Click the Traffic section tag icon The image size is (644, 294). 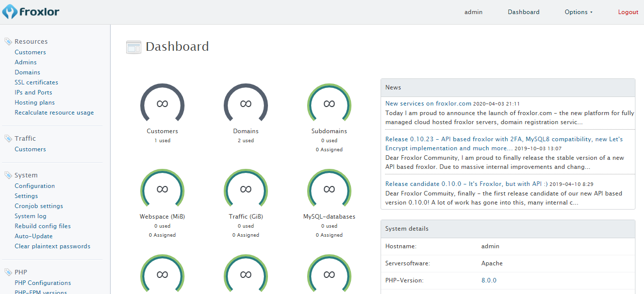tap(8, 139)
